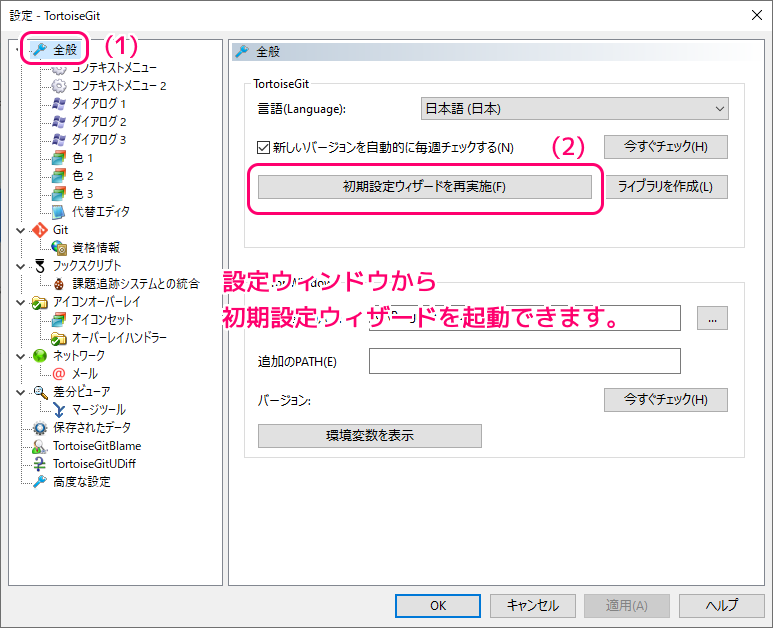Click the ダイアログ 1 window flag icon
This screenshot has width=773, height=628.
(x=59, y=104)
